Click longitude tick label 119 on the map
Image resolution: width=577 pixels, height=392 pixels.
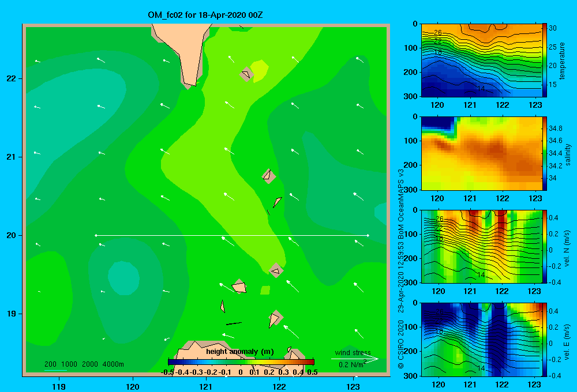point(59,386)
